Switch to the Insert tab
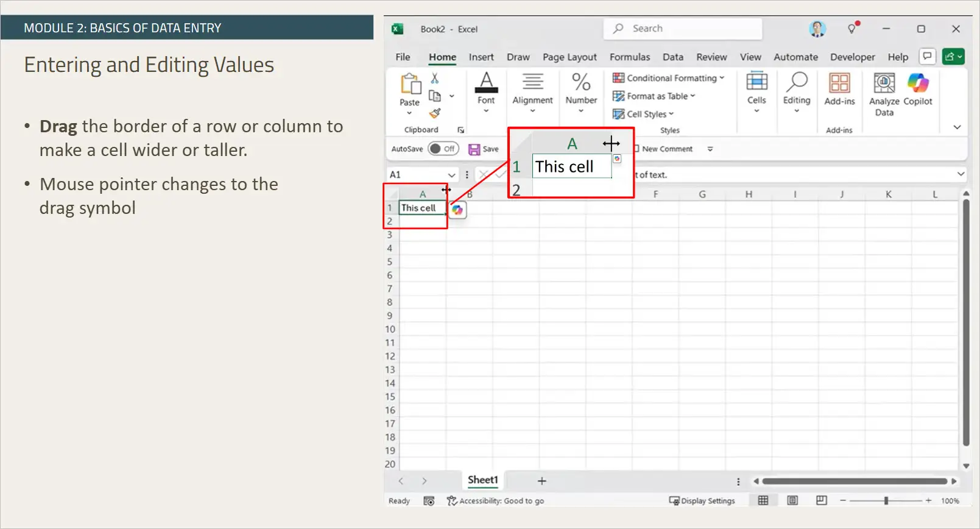 pyautogui.click(x=481, y=57)
